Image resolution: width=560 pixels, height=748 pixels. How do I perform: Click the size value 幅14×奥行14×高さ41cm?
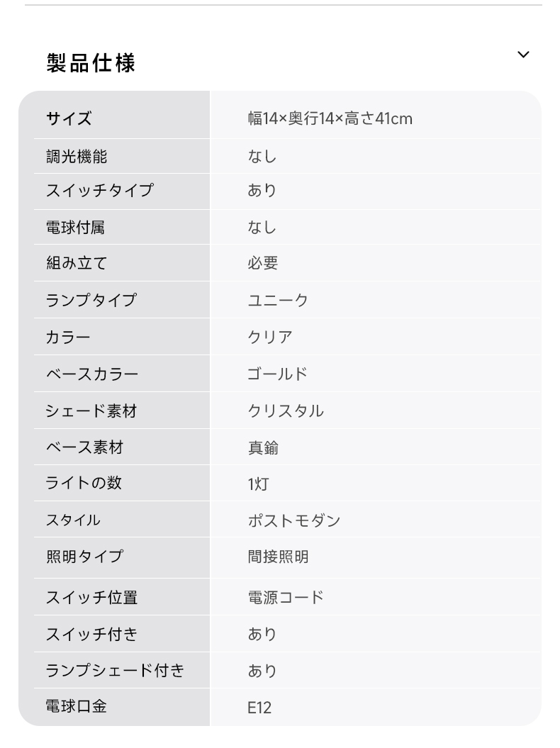point(330,118)
